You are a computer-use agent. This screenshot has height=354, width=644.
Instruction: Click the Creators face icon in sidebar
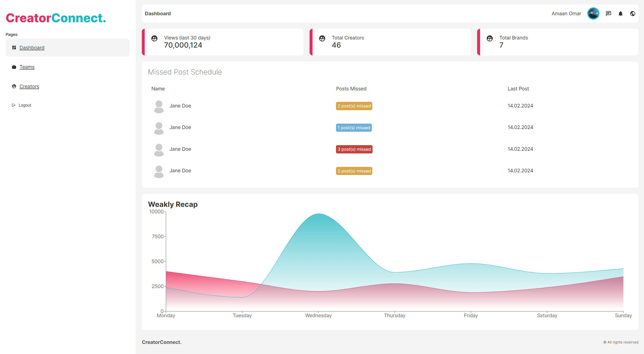coord(14,86)
